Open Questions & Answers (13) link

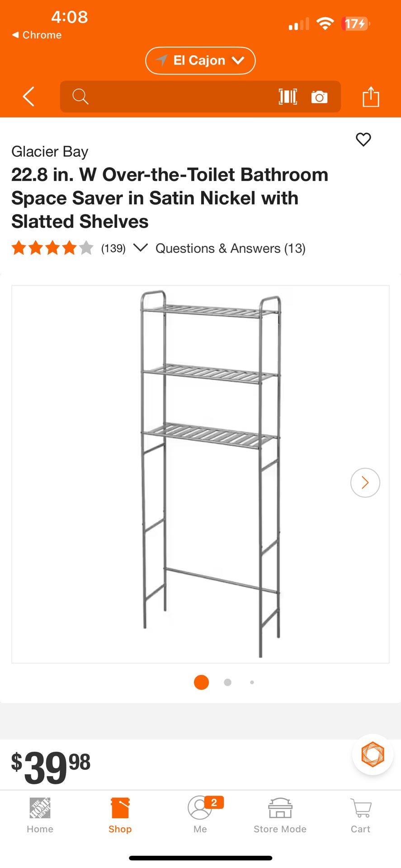click(231, 248)
